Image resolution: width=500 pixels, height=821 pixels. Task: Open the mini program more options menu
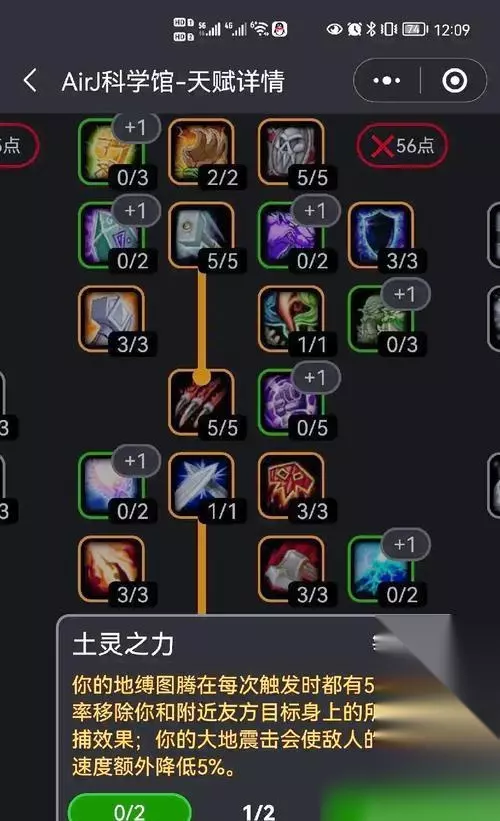click(387, 81)
